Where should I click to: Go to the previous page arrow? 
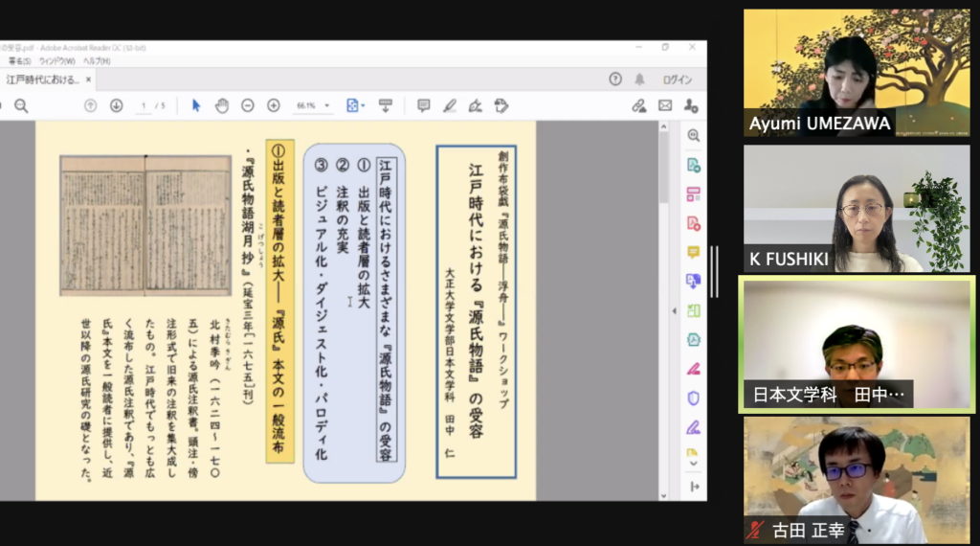pyautogui.click(x=91, y=105)
